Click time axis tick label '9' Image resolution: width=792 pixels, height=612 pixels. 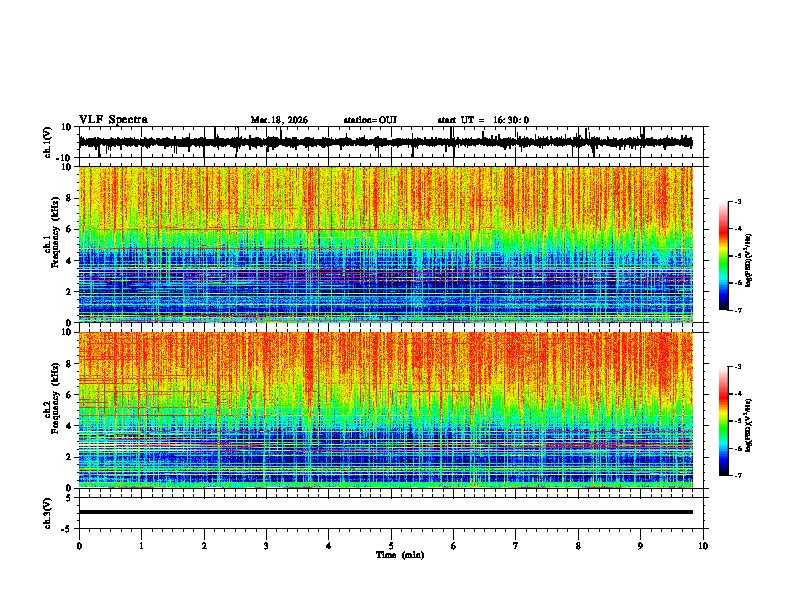[640, 546]
